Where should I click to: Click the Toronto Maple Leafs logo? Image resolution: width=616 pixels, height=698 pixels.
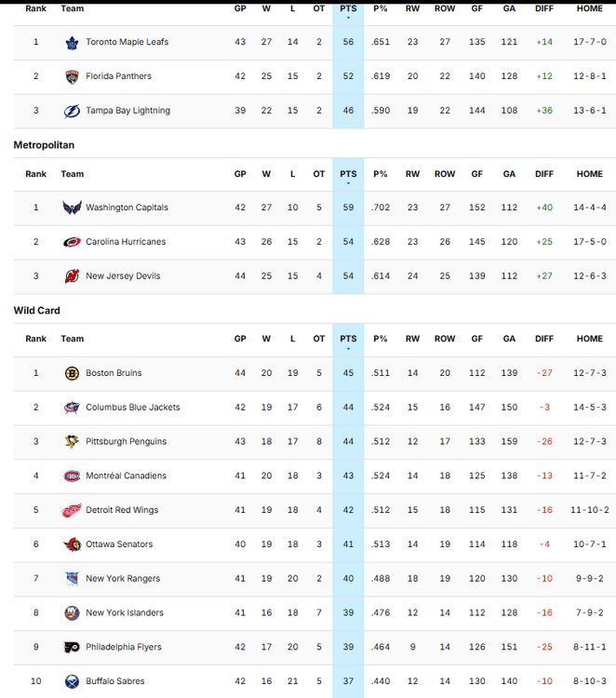click(72, 42)
